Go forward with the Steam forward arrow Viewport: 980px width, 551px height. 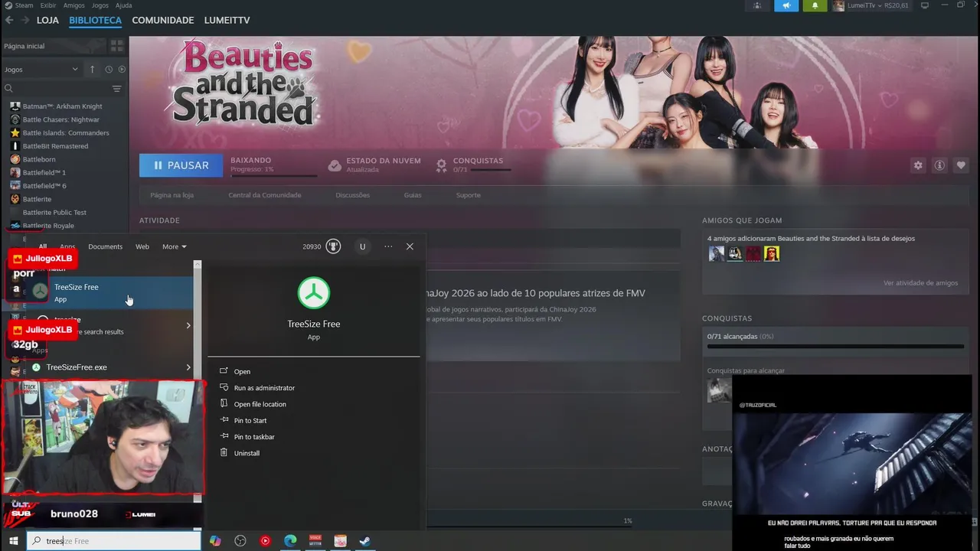pyautogui.click(x=24, y=20)
